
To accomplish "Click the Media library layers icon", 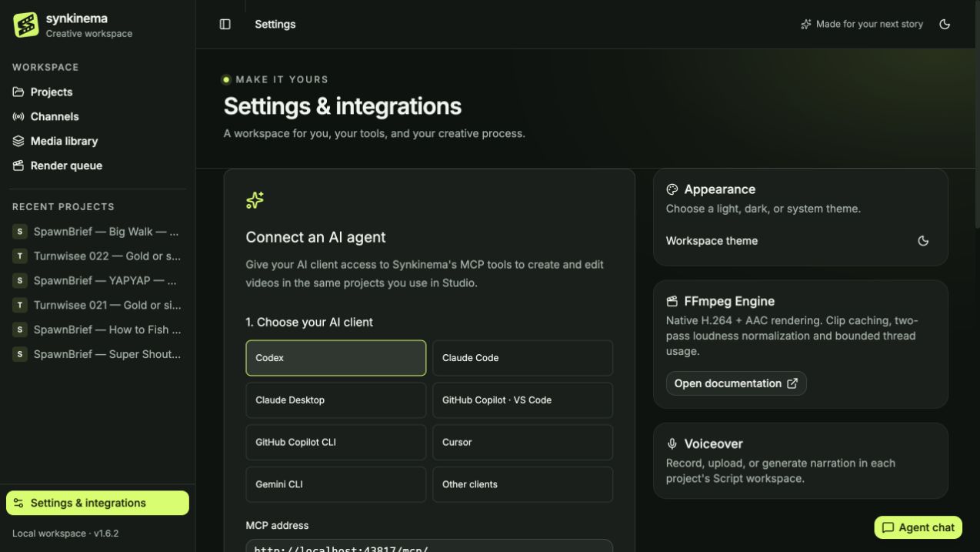I will pyautogui.click(x=18, y=141).
